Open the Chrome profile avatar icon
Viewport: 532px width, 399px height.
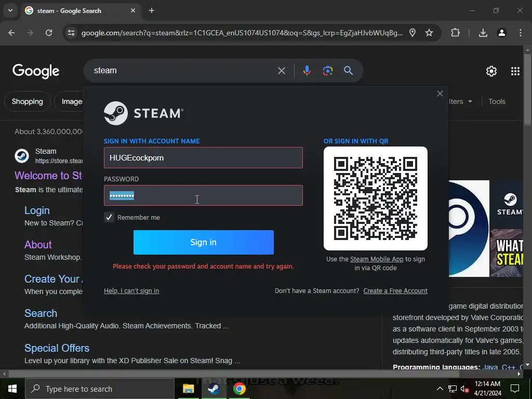pyautogui.click(x=501, y=33)
